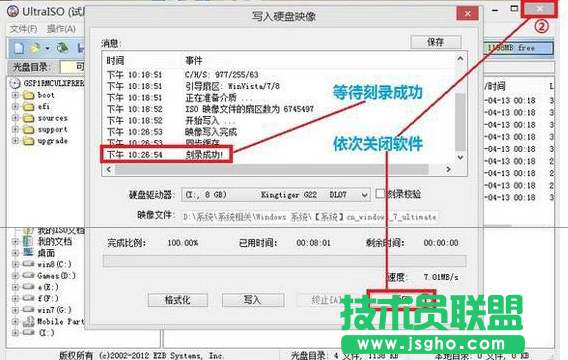Click the win8 (C:) drive icon
Viewport: 568px width, 360px height.
click(x=28, y=264)
